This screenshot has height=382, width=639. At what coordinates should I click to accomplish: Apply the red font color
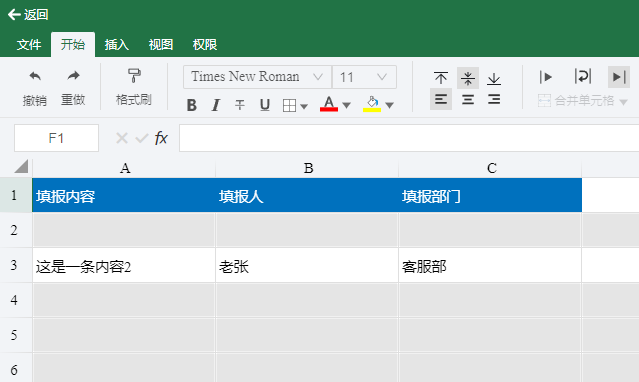329,104
